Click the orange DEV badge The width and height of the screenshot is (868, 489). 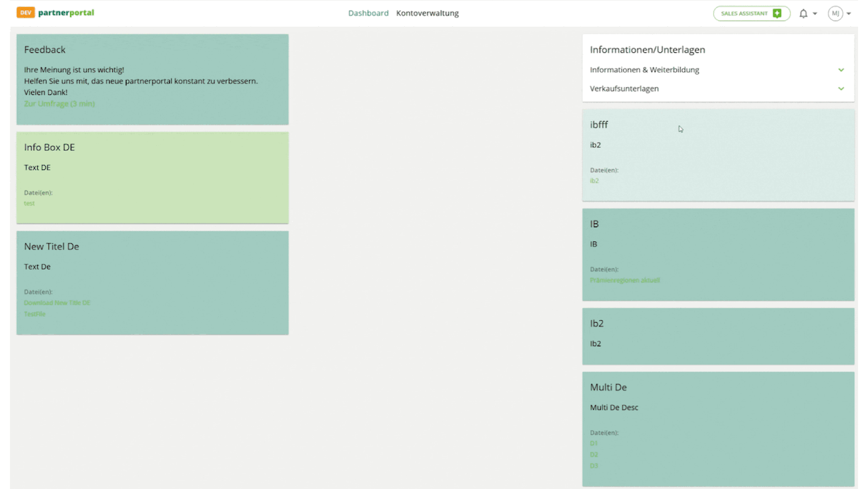[x=25, y=13]
